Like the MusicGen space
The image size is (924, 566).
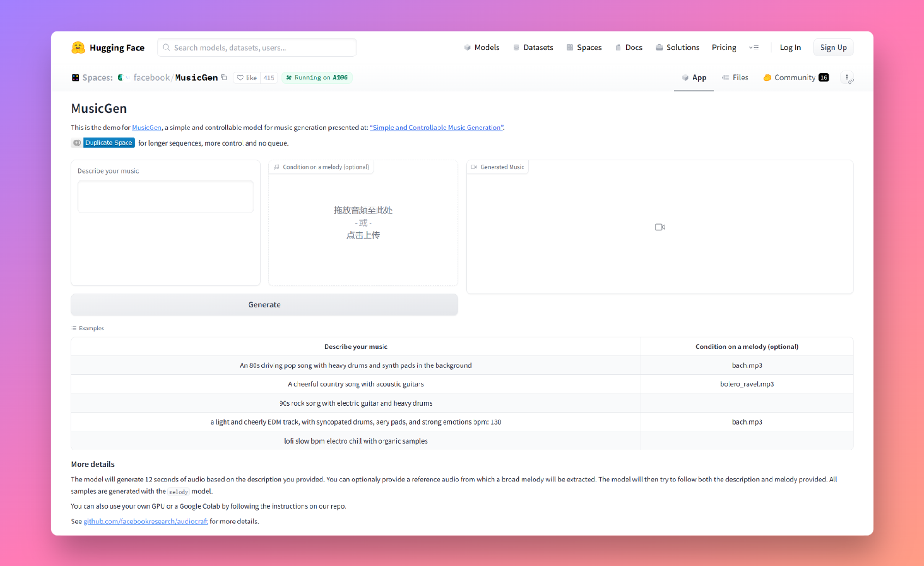tap(247, 78)
